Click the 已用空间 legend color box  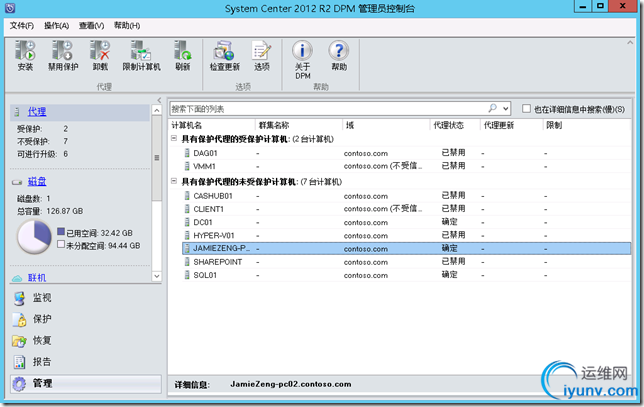[x=61, y=232]
